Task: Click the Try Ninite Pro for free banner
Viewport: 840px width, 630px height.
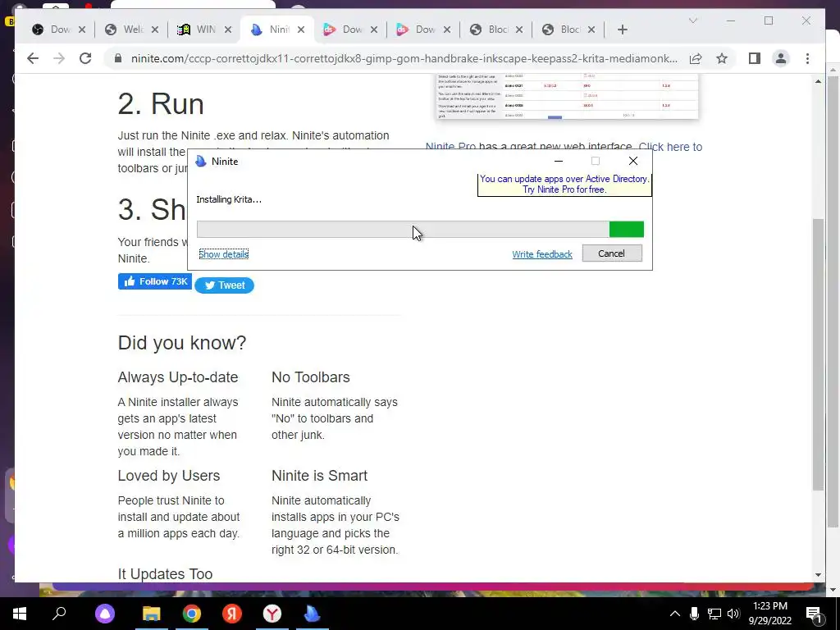Action: tap(564, 185)
